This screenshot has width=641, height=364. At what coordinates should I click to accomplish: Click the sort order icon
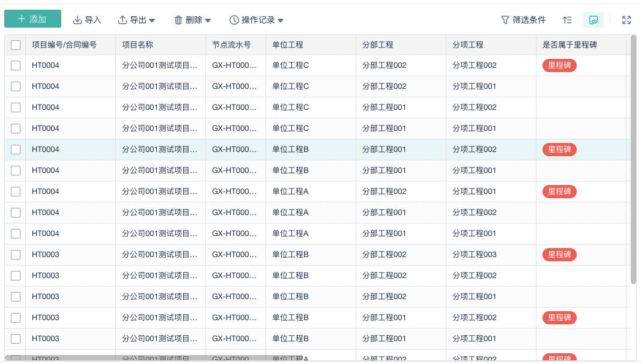[x=567, y=20]
